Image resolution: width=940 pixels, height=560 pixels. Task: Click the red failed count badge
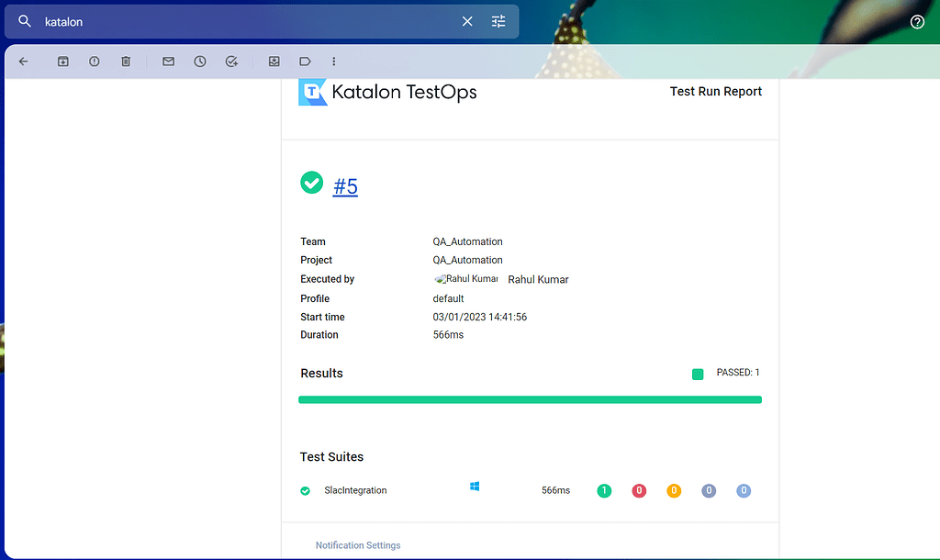tap(639, 490)
